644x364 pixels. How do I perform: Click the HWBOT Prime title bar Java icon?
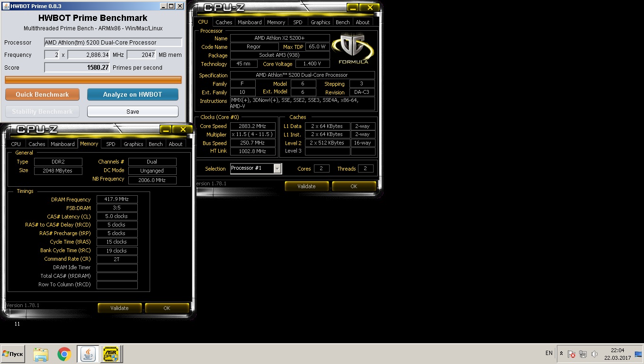[x=6, y=6]
